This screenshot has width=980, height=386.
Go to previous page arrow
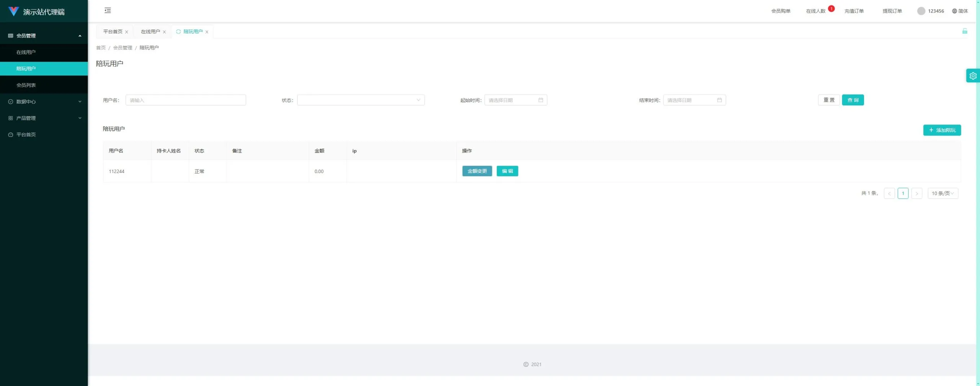point(889,193)
